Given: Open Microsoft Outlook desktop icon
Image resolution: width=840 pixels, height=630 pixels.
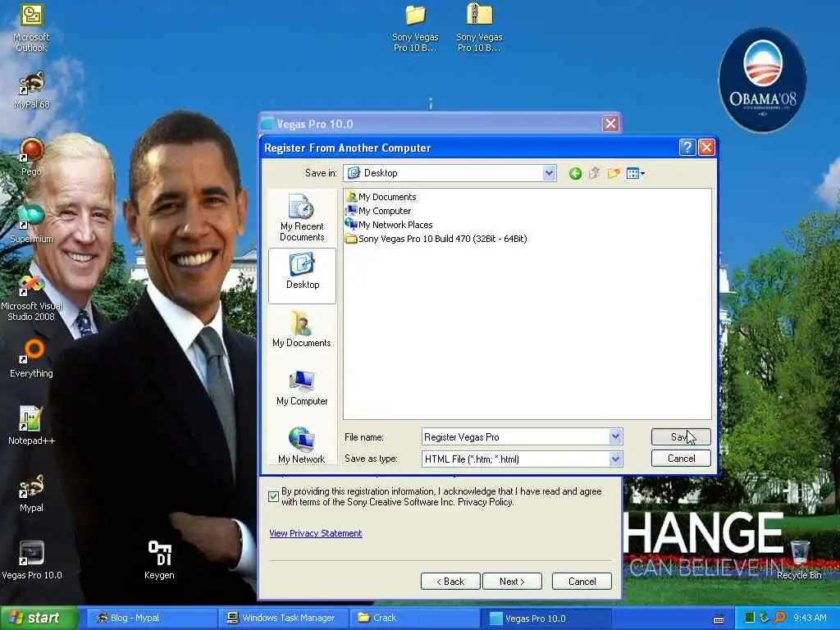Looking at the screenshot, I should coord(31,27).
